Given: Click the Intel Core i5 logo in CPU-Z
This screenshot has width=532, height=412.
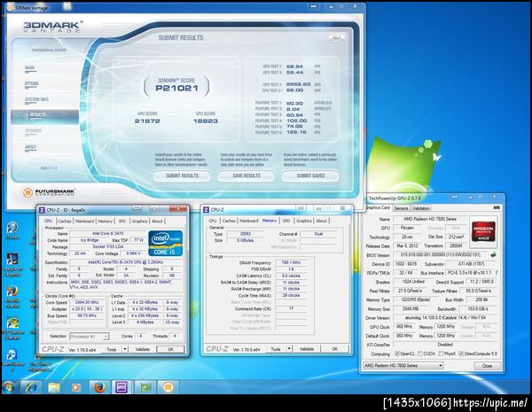Looking at the screenshot, I should pos(165,243).
